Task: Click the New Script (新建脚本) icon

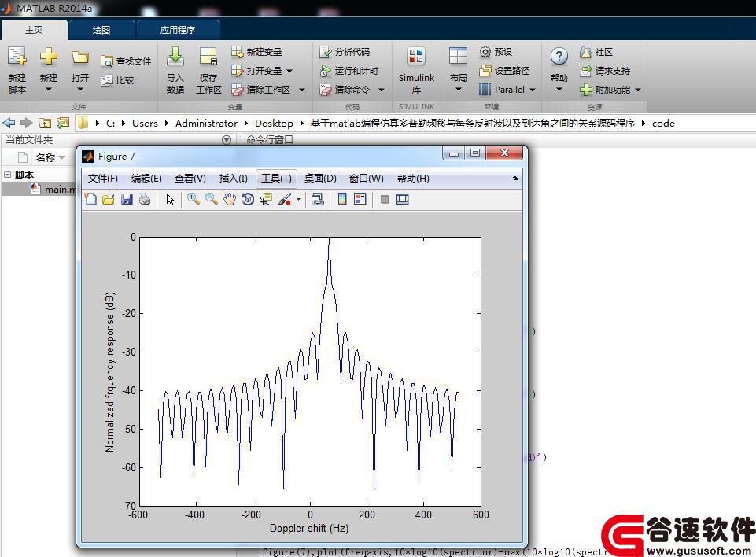Action: click(17, 57)
